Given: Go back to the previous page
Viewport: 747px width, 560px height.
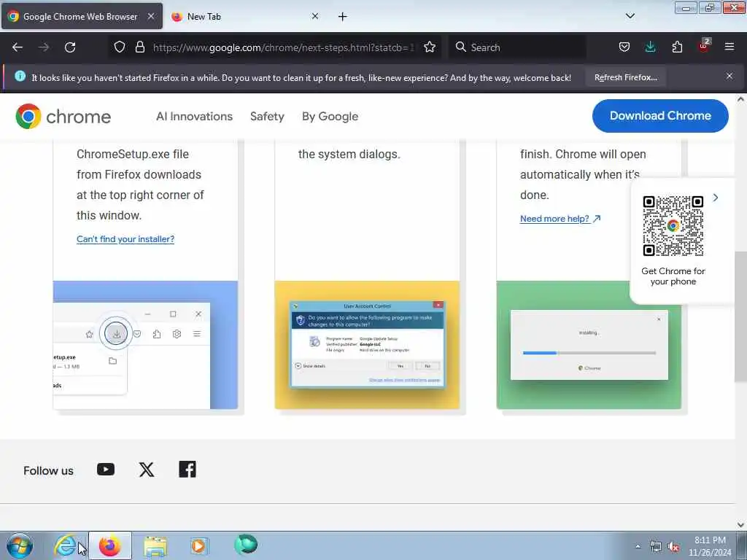Looking at the screenshot, I should click(18, 47).
